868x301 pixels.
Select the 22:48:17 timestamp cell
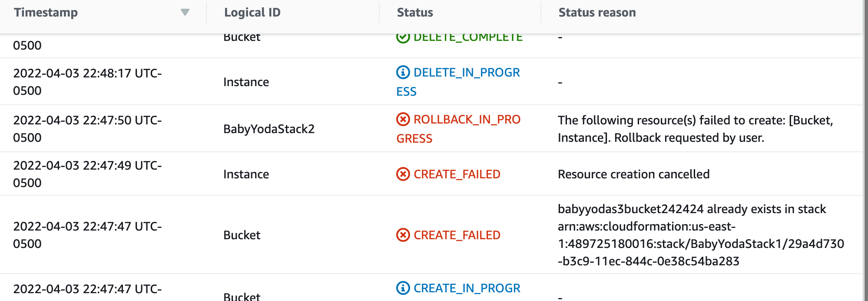(87, 82)
